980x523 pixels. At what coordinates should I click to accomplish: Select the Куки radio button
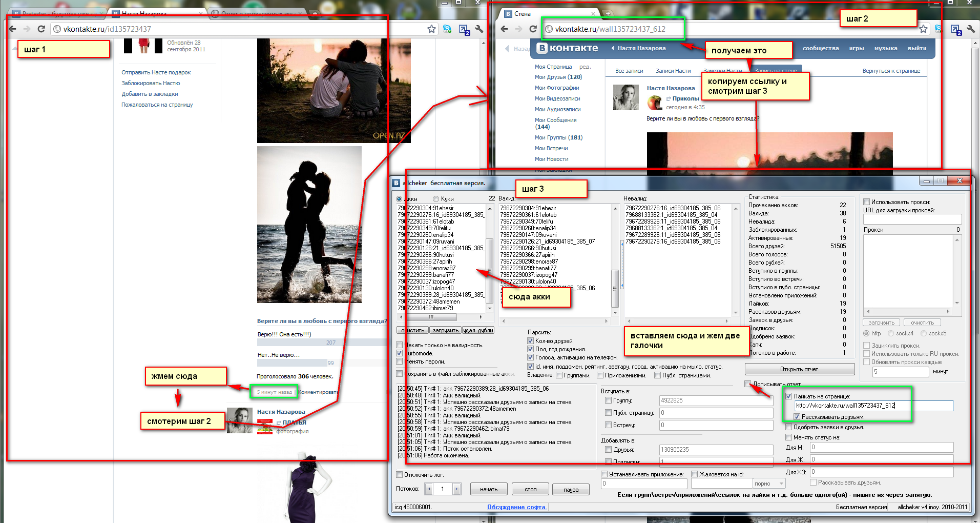tap(436, 199)
